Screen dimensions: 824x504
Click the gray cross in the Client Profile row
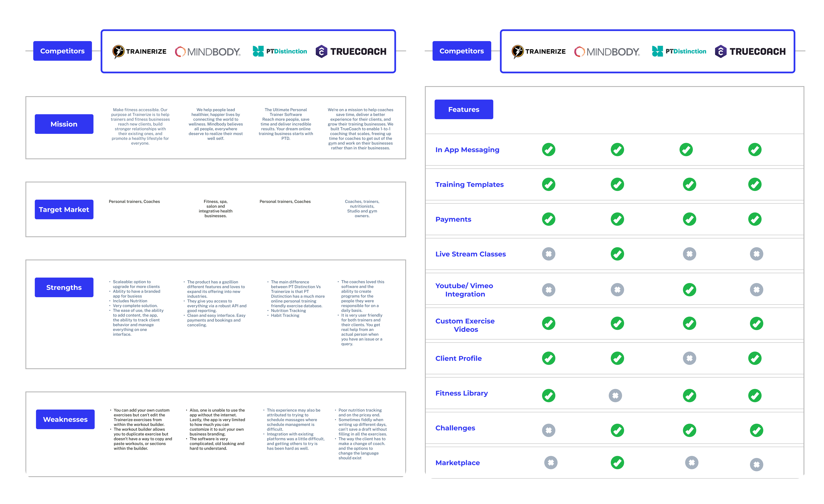point(690,358)
